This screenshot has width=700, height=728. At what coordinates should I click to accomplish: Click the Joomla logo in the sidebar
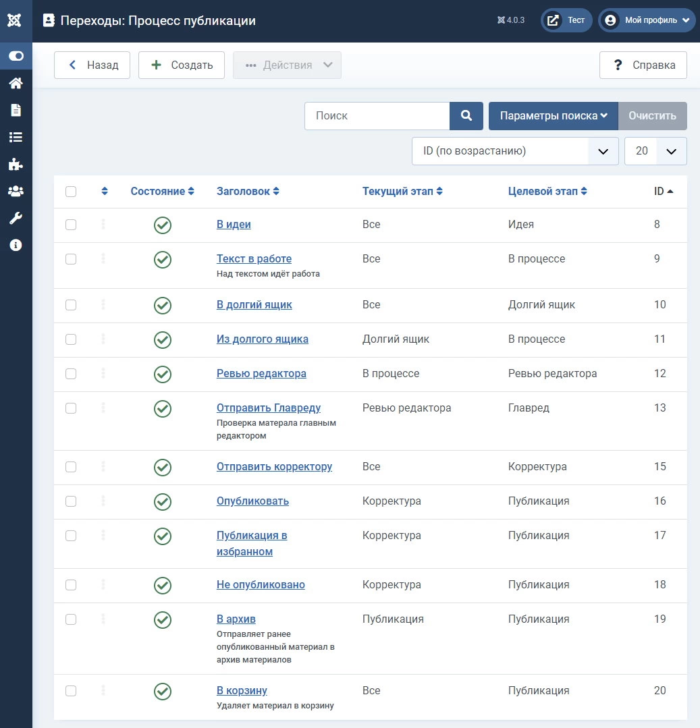click(14, 20)
